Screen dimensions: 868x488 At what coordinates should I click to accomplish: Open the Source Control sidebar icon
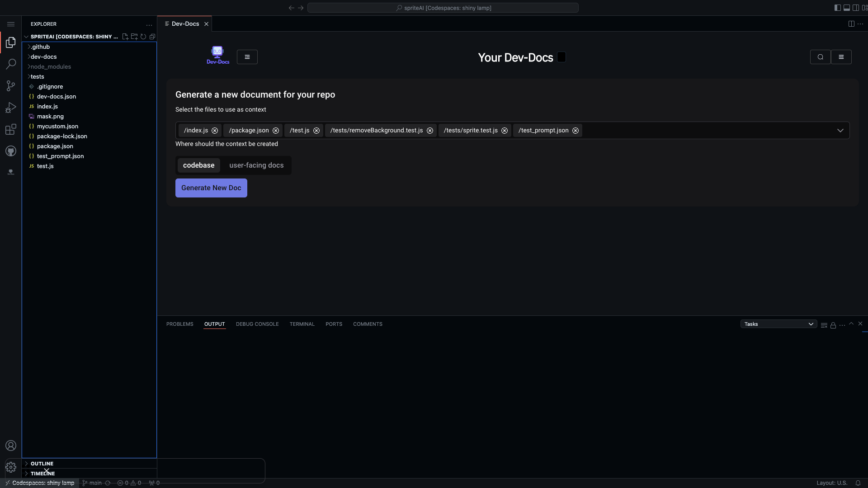(x=10, y=86)
